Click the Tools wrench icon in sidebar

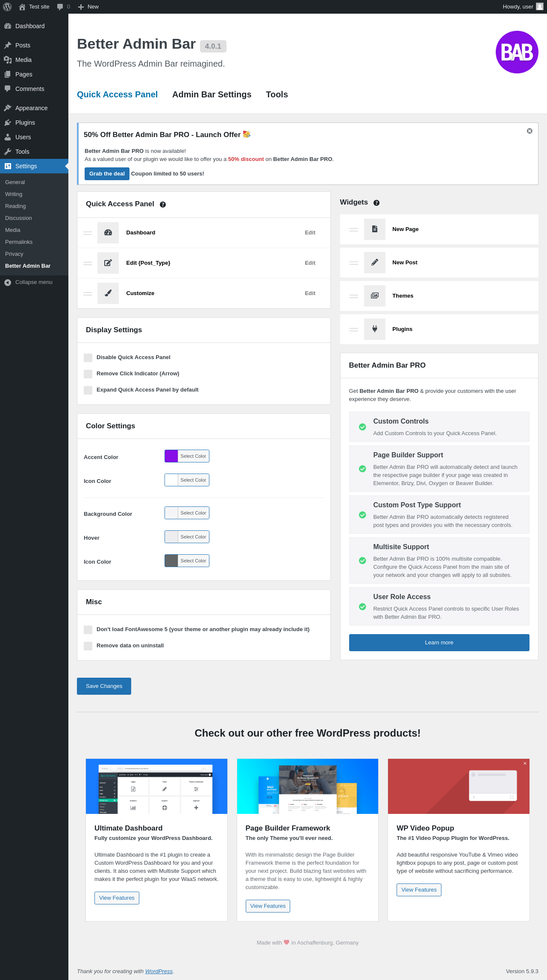coord(8,152)
